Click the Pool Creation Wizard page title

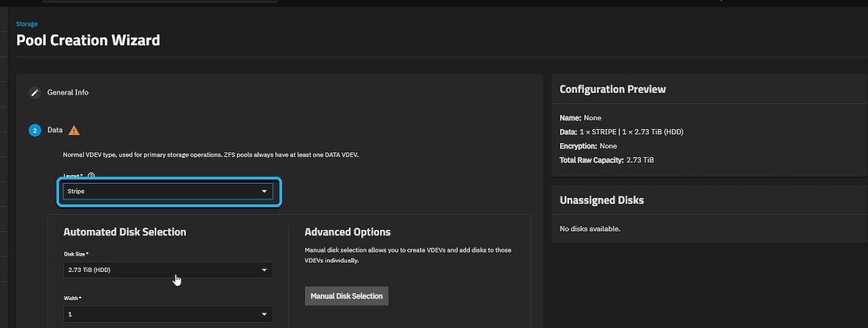[88, 40]
